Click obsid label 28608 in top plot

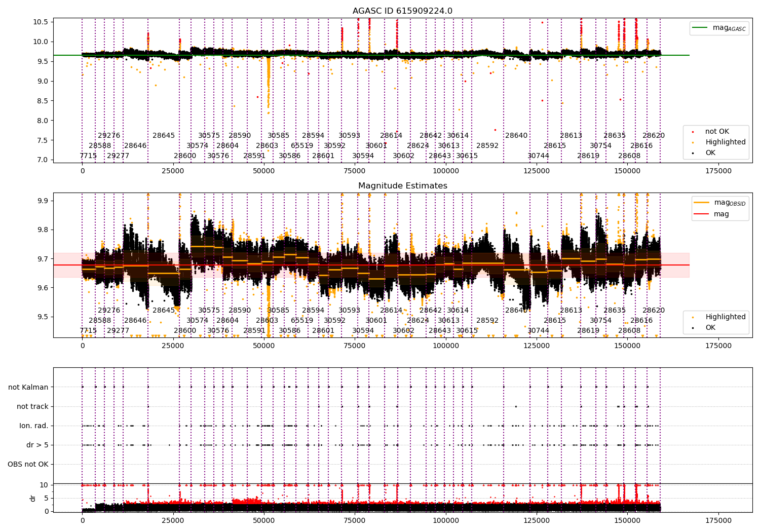tap(629, 156)
